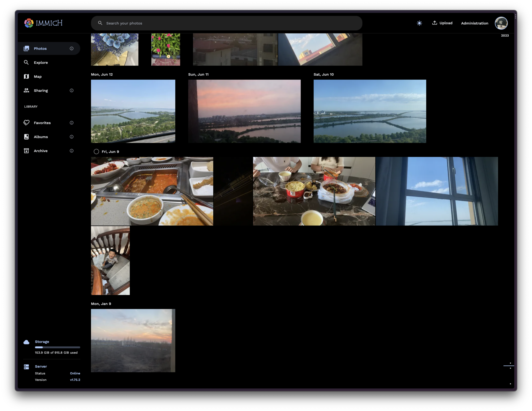Click the Favorites heart icon

tap(26, 123)
